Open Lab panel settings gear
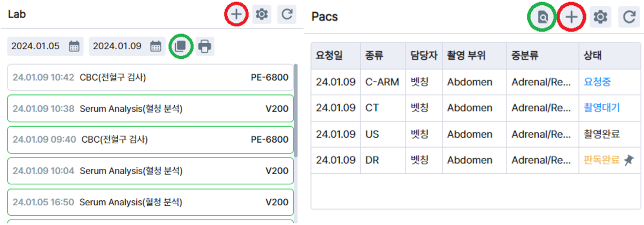 pyautogui.click(x=261, y=14)
